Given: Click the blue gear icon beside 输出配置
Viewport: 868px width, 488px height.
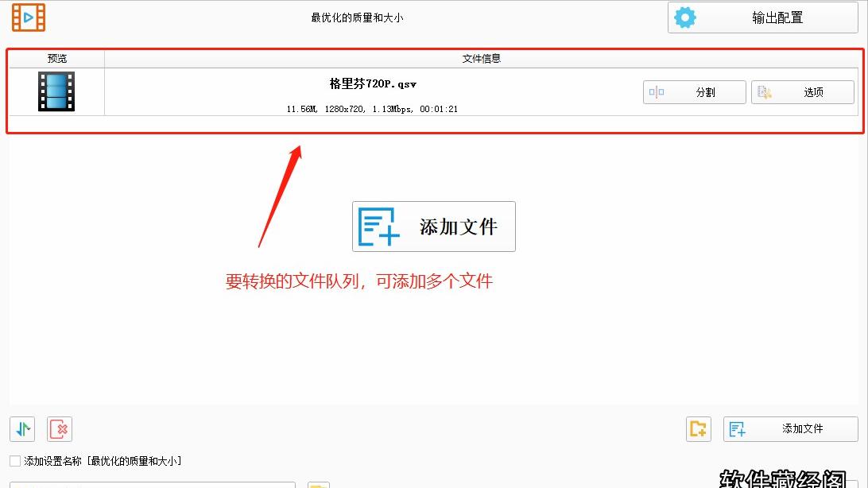Looking at the screenshot, I should pos(684,16).
